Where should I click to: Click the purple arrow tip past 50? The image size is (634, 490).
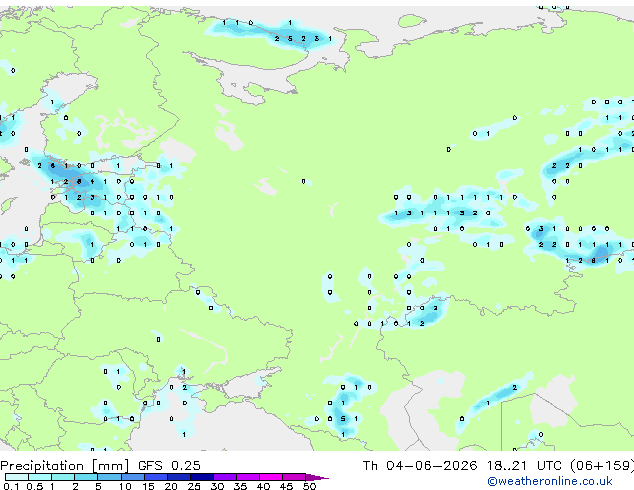[317, 477]
